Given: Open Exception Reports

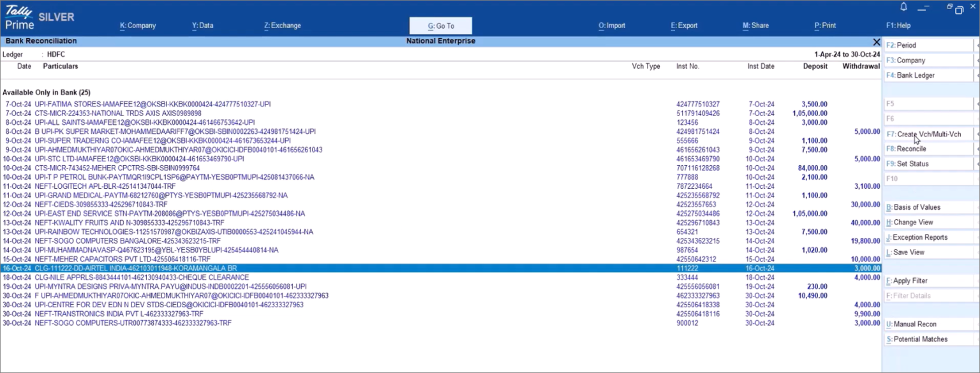Looking at the screenshot, I should point(914,237).
